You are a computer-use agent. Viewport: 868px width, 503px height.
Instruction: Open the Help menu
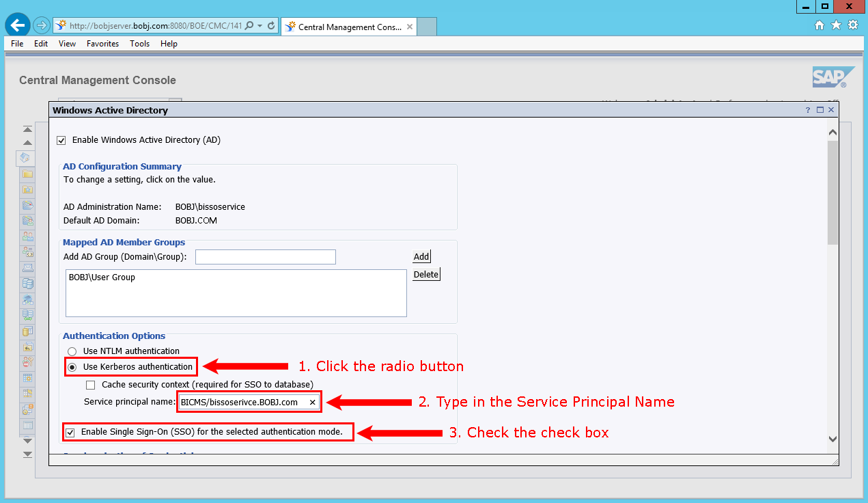(169, 44)
